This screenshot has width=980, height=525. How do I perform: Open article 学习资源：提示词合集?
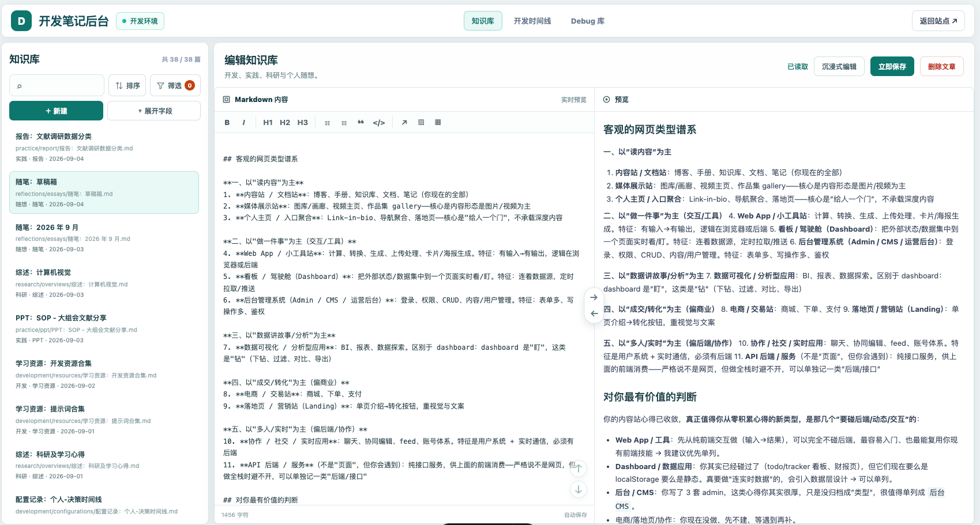[x=104, y=420]
